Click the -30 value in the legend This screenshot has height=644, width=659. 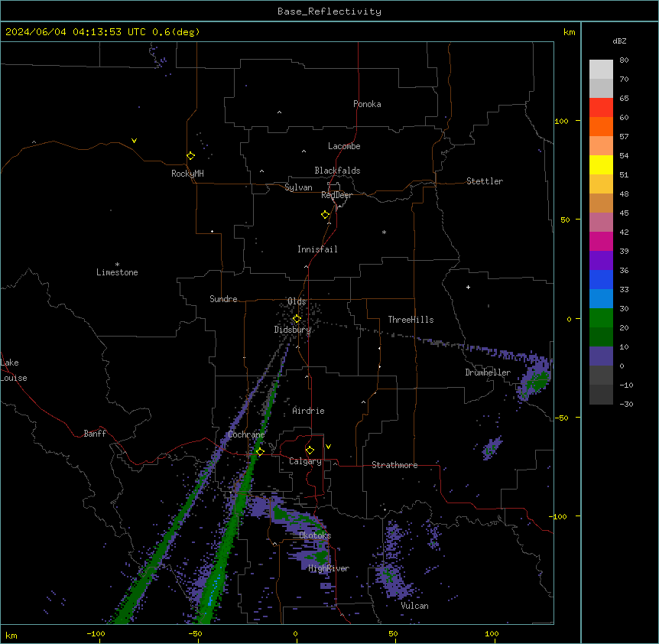[x=626, y=404]
